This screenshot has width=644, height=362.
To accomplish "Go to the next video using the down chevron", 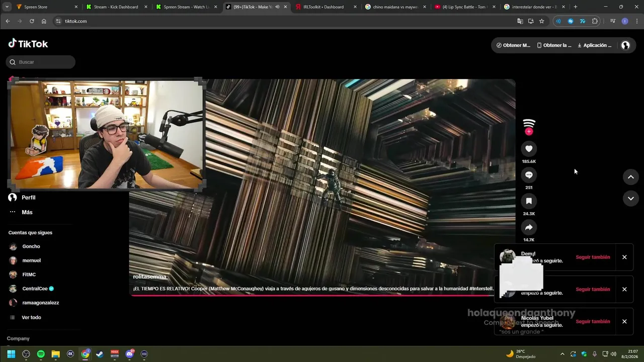I will point(630,199).
